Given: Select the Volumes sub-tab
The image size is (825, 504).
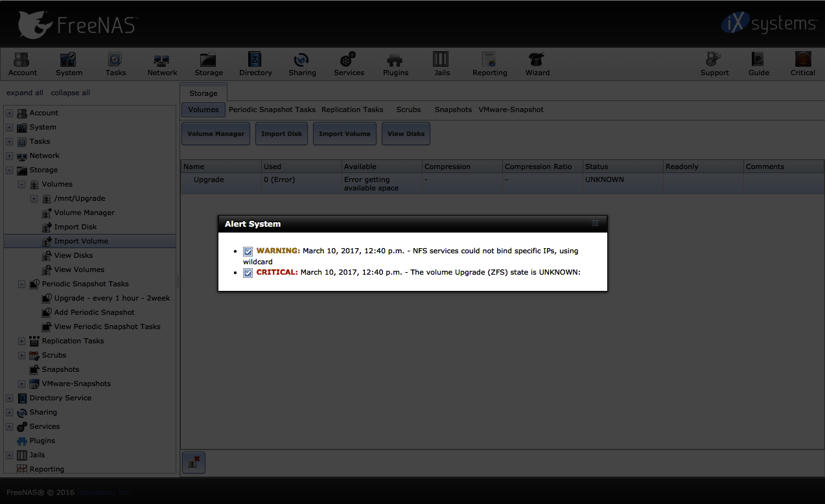Looking at the screenshot, I should [x=203, y=109].
